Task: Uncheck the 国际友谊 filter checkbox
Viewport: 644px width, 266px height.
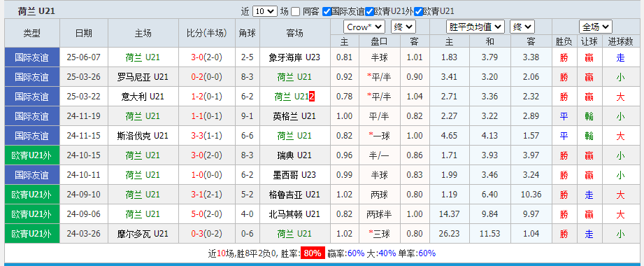Action: coord(327,11)
